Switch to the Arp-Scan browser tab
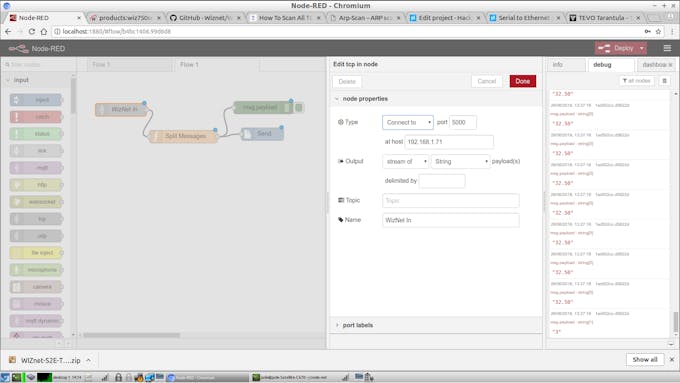This screenshot has height=383, width=680. [366, 18]
